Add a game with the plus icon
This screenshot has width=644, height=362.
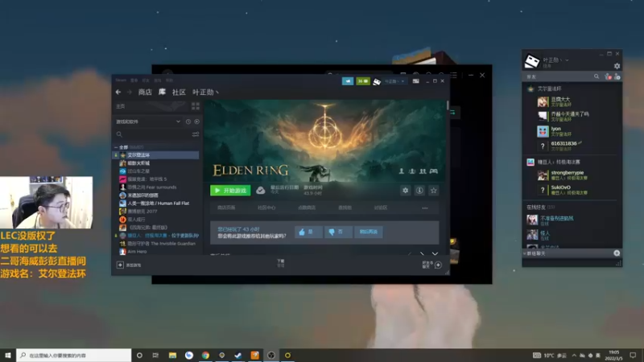pyautogui.click(x=120, y=265)
